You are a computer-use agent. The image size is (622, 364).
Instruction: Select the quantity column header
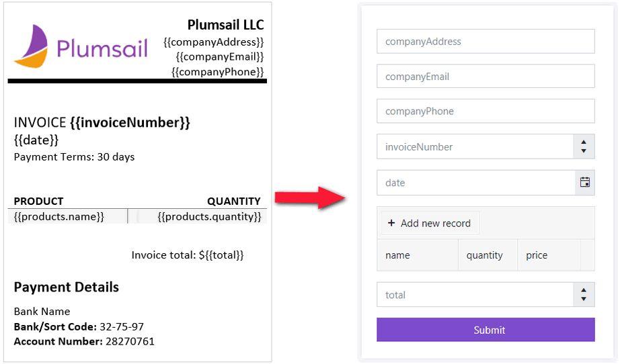pyautogui.click(x=487, y=255)
